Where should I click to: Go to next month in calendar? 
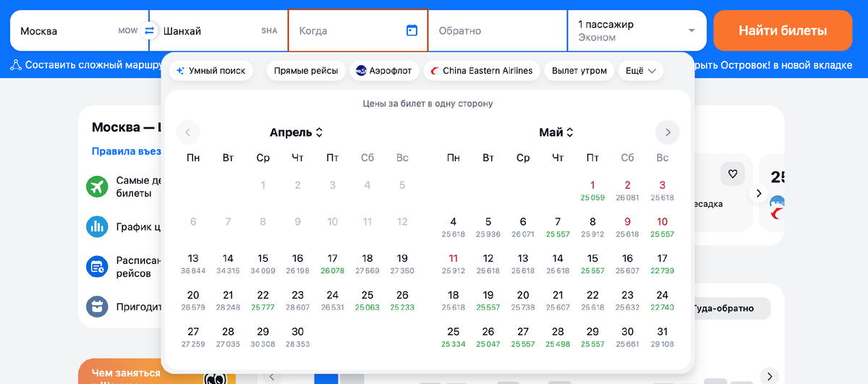pos(668,132)
